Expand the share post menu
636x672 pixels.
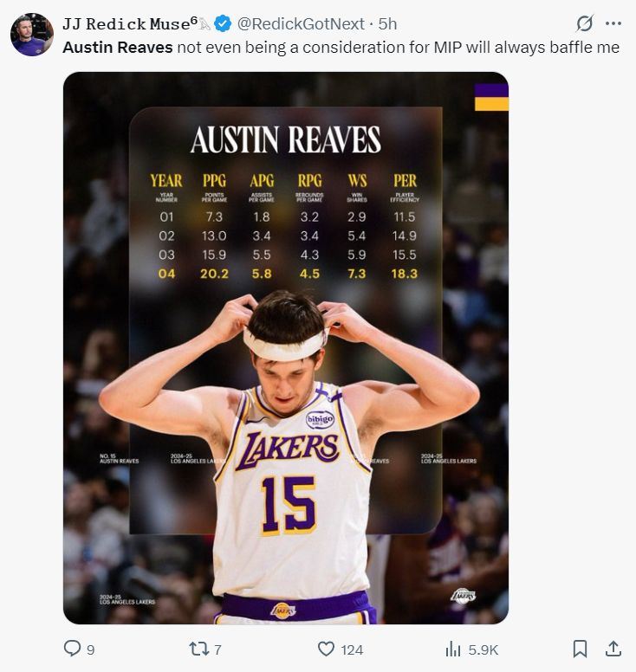[613, 649]
